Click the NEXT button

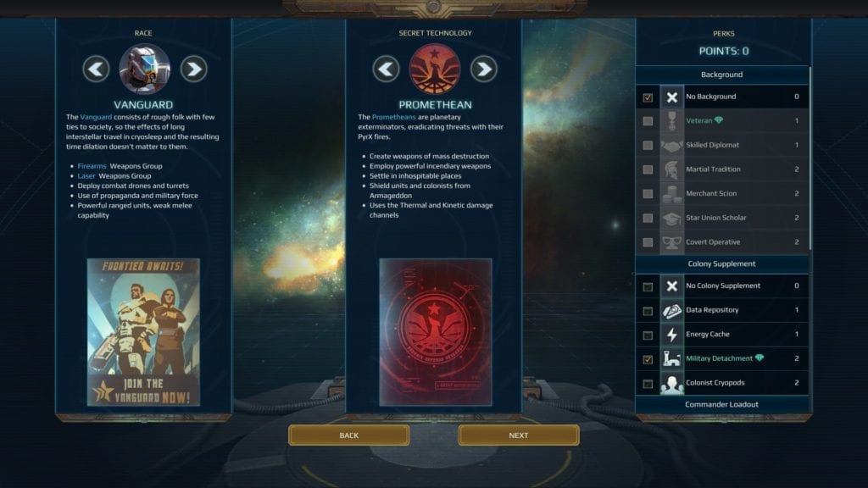pyautogui.click(x=519, y=435)
